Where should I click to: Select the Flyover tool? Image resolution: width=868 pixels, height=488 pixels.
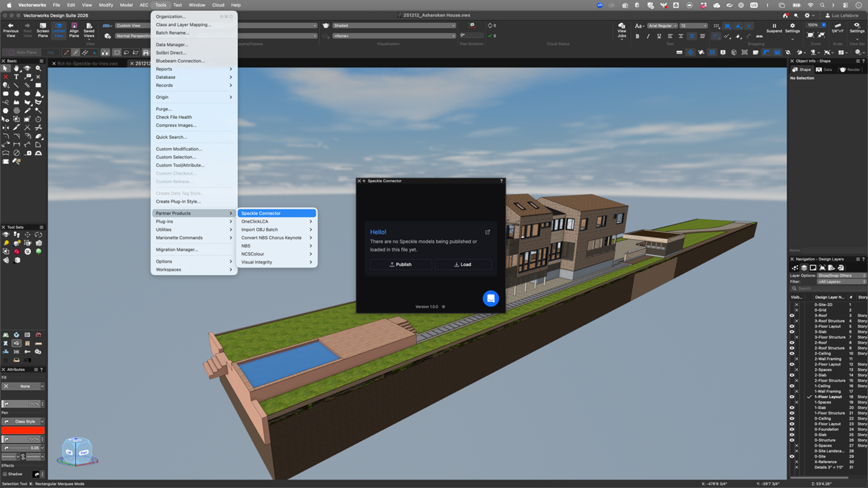pos(27,68)
